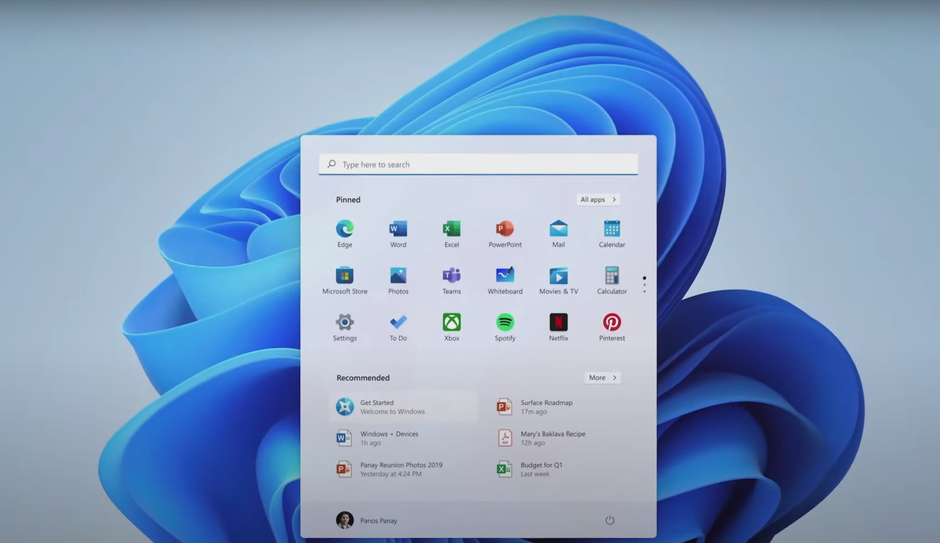Open the To Do app
Image resolution: width=940 pixels, height=543 pixels.
[x=398, y=322]
